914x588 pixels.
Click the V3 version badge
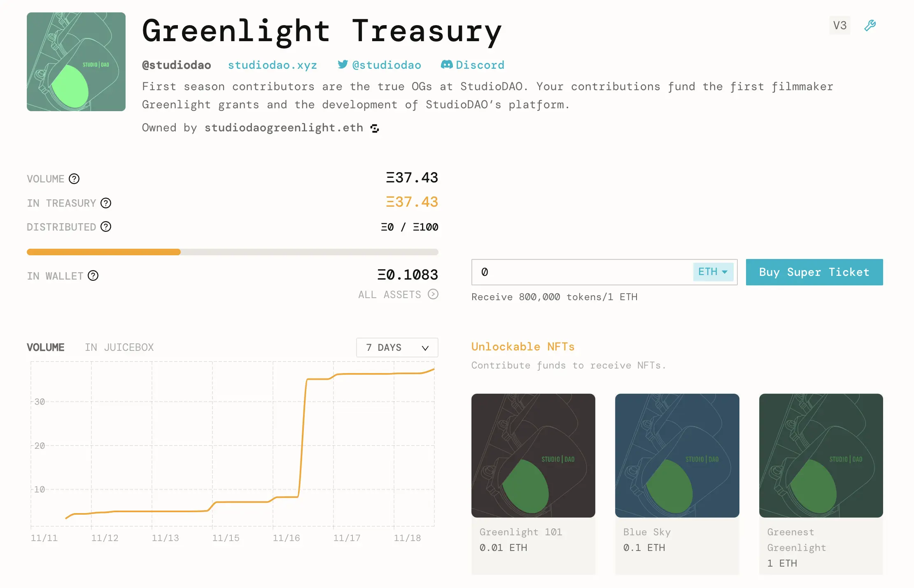tap(839, 25)
